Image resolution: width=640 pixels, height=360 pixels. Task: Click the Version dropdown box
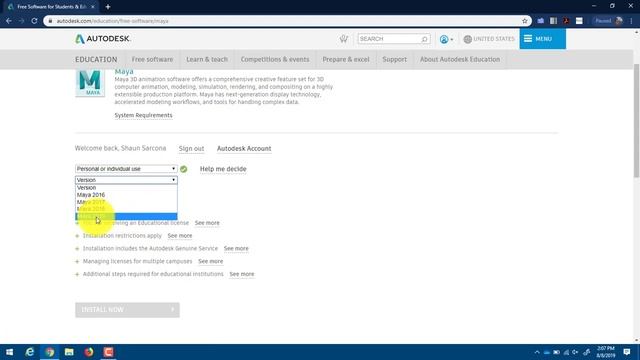pyautogui.click(x=126, y=180)
